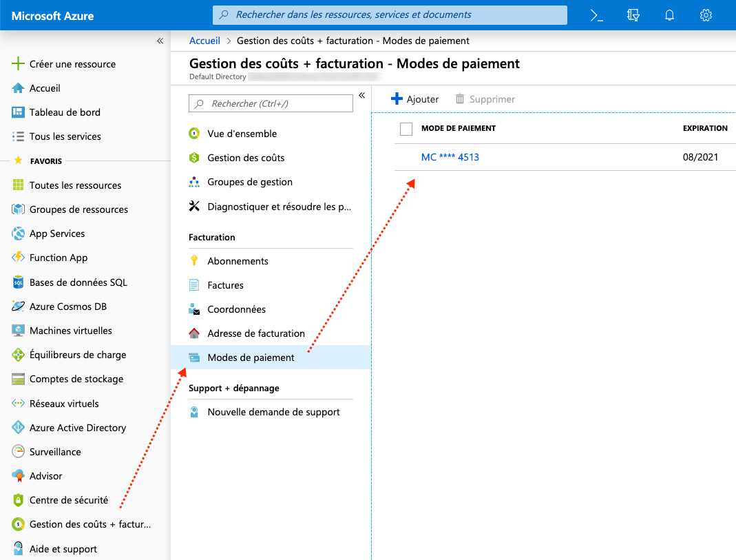Click Ajouter to add a payment method
This screenshot has width=736, height=560.
[x=415, y=99]
